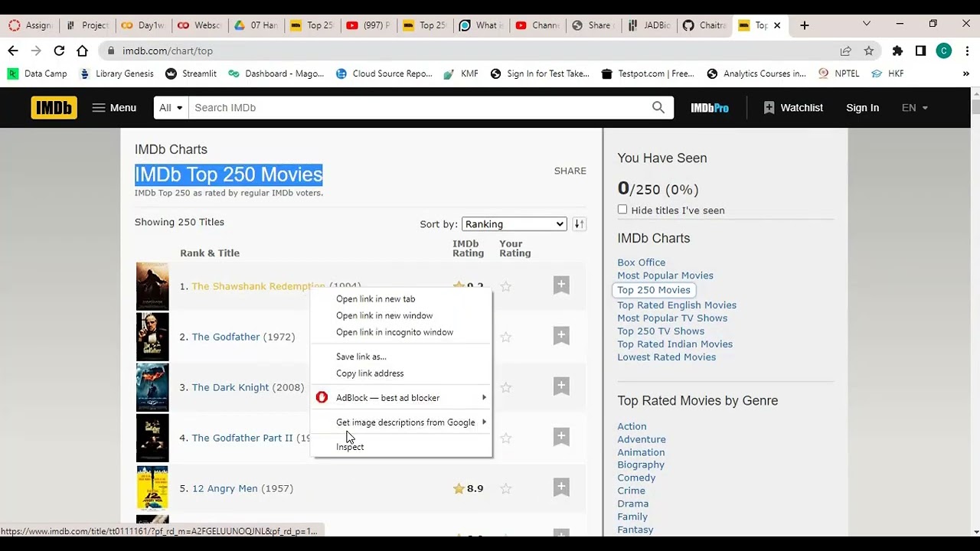This screenshot has width=980, height=551.
Task: Click the SHARE link
Action: pyautogui.click(x=570, y=171)
